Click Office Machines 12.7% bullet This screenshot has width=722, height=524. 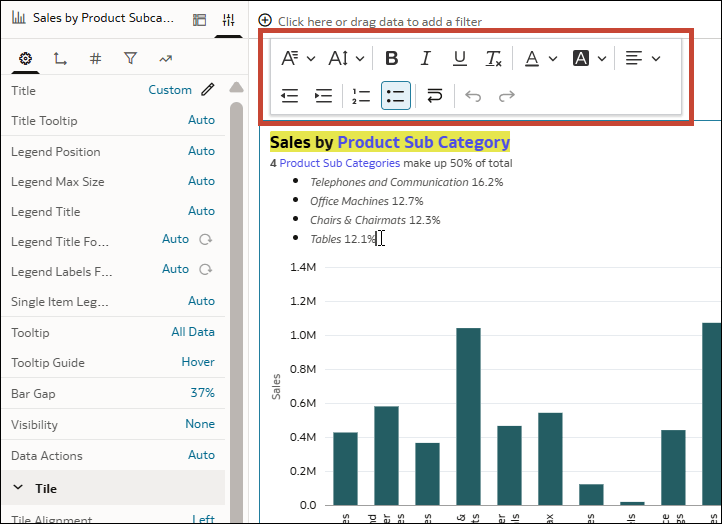367,201
